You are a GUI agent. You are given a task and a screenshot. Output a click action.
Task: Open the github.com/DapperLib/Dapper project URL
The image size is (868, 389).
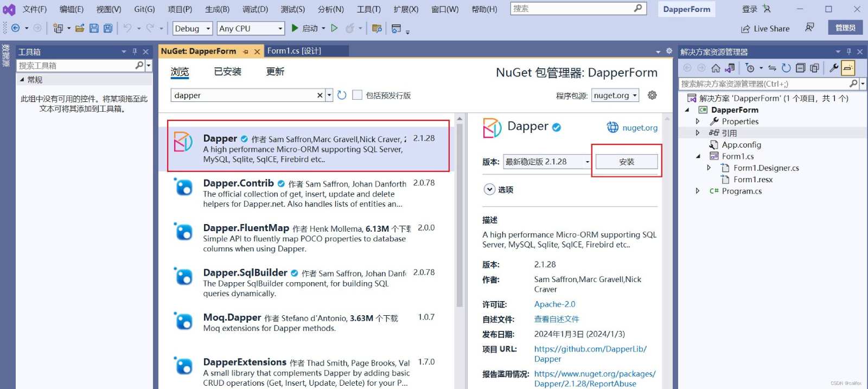click(590, 354)
